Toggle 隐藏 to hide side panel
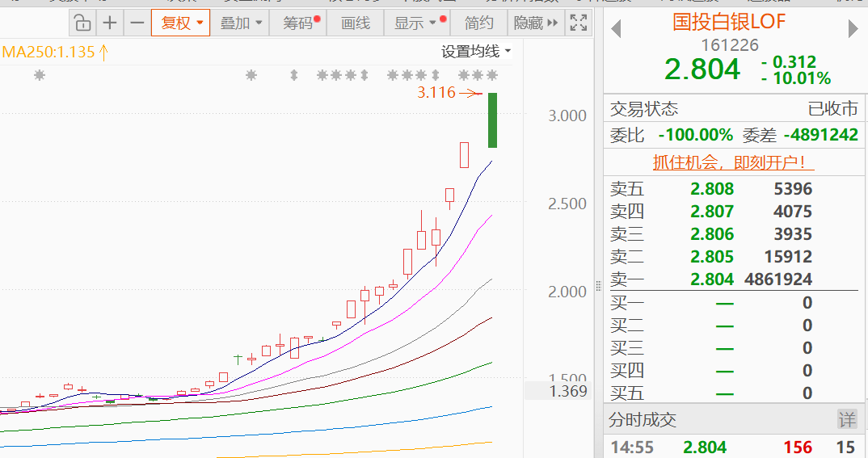868x458 pixels. pos(536,23)
